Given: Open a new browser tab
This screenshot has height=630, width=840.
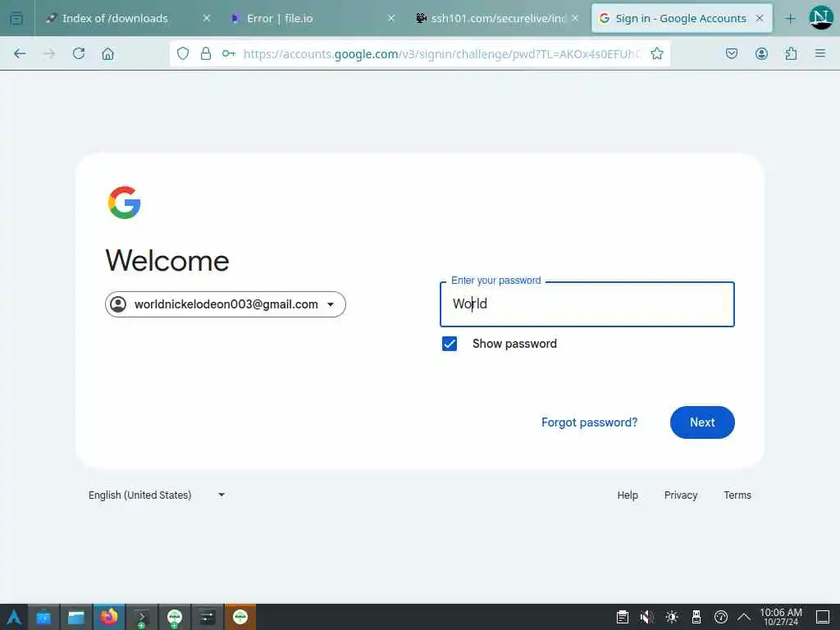Looking at the screenshot, I should (790, 19).
